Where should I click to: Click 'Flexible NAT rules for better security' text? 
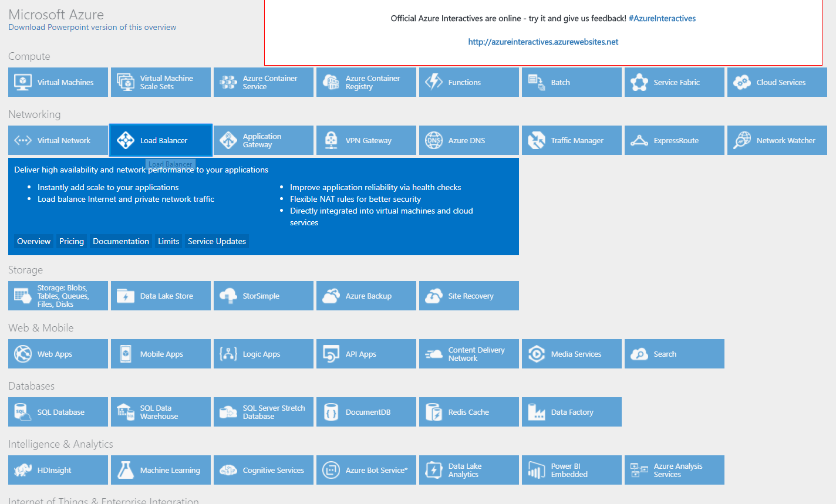[355, 199]
